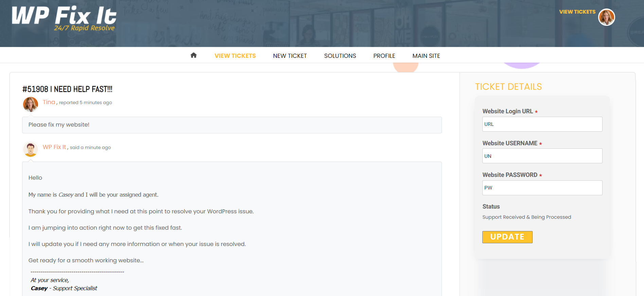Click the TICKET DETAILS heading
This screenshot has width=644, height=296.
pyautogui.click(x=508, y=87)
